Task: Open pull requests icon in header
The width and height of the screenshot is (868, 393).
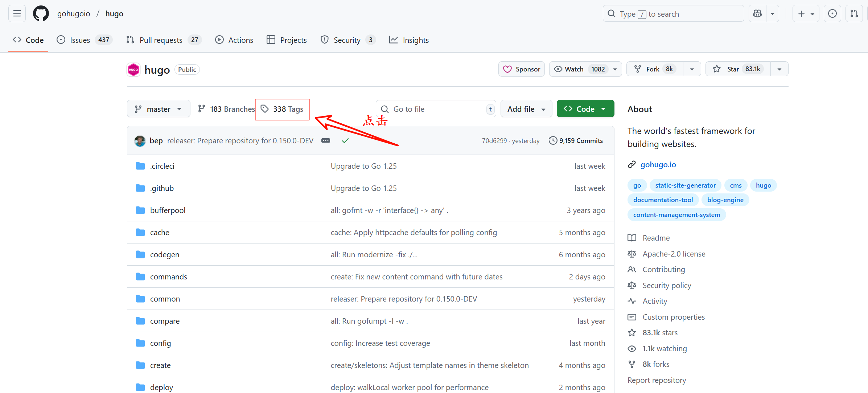Action: pyautogui.click(x=854, y=14)
